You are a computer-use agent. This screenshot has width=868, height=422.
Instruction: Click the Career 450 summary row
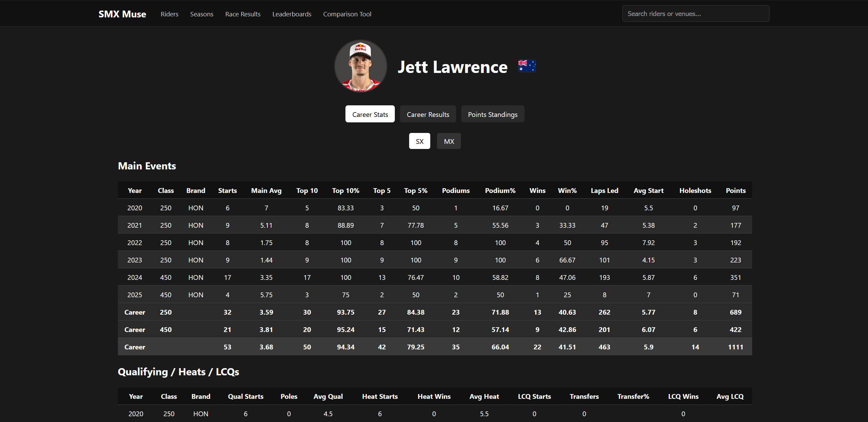point(341,329)
